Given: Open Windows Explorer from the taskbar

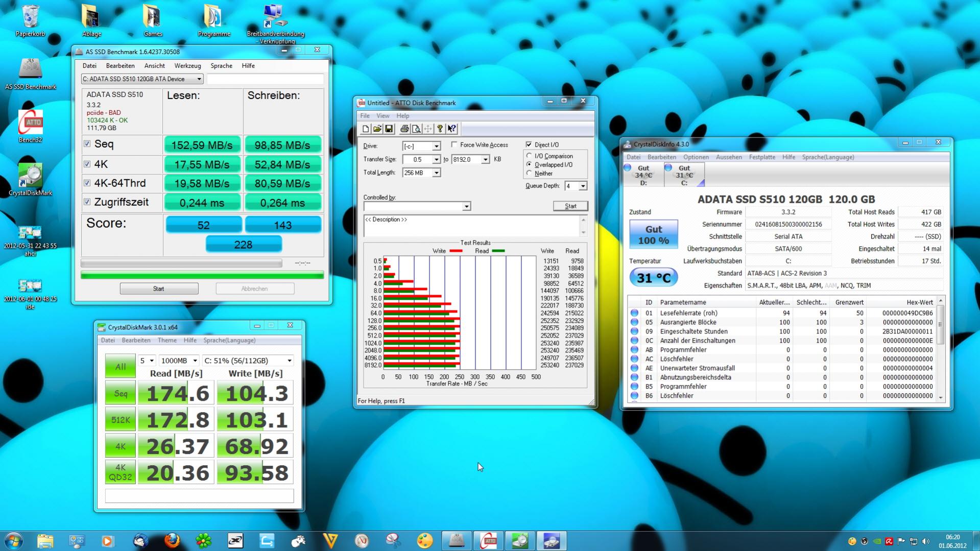Looking at the screenshot, I should (45, 540).
